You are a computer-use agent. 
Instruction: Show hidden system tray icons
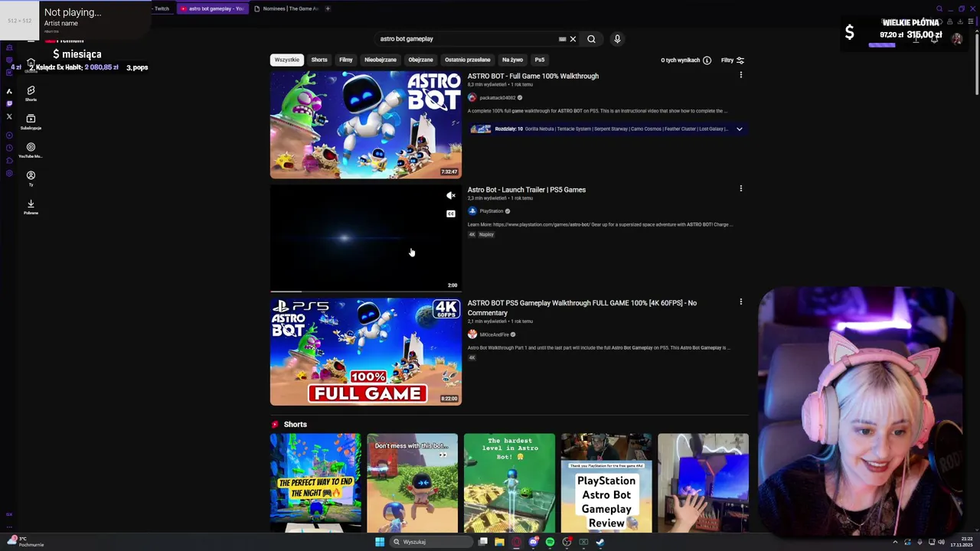[x=895, y=542]
